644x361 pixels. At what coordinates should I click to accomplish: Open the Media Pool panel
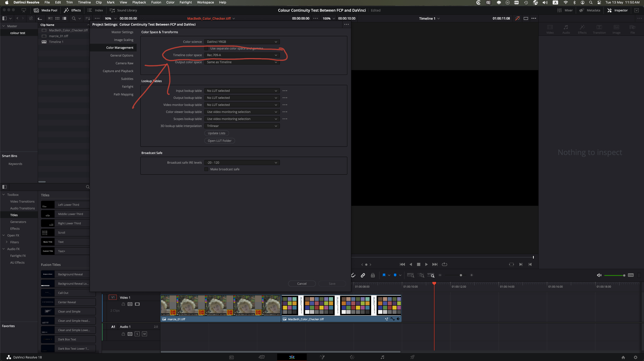coord(45,10)
